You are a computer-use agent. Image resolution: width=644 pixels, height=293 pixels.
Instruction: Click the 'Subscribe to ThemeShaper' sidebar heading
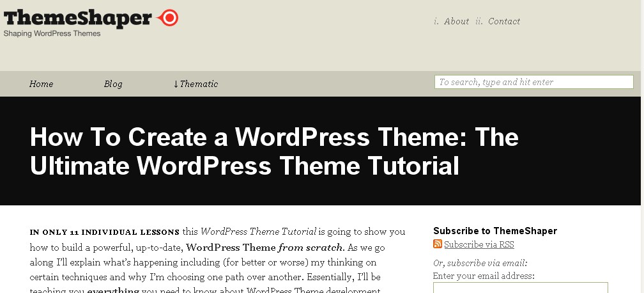click(x=495, y=231)
